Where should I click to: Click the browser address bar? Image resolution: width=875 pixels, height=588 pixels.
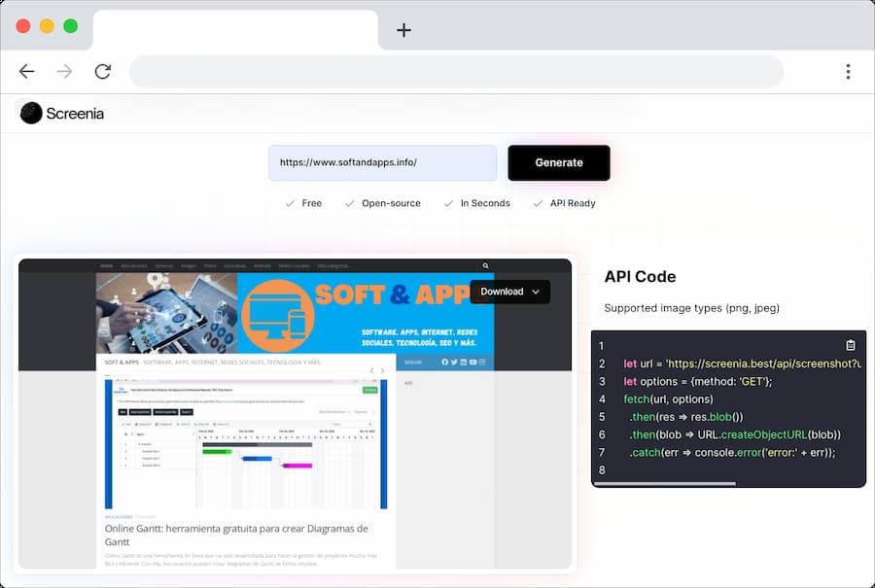(456, 71)
